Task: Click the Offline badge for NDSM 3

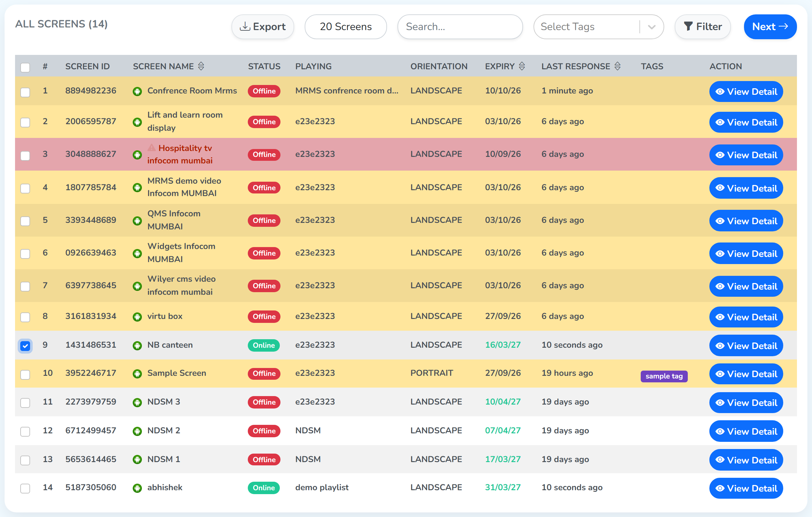Action: (x=264, y=402)
